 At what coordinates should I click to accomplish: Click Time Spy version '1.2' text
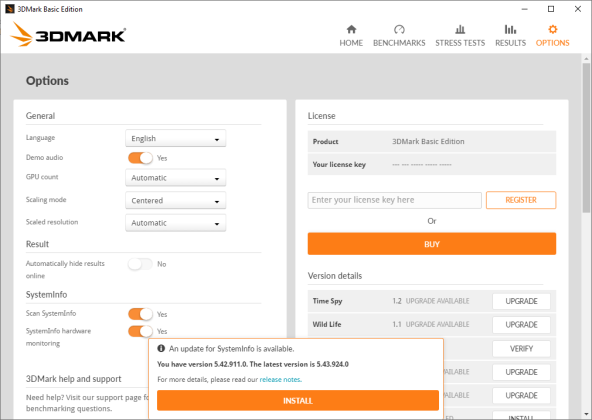(397, 301)
